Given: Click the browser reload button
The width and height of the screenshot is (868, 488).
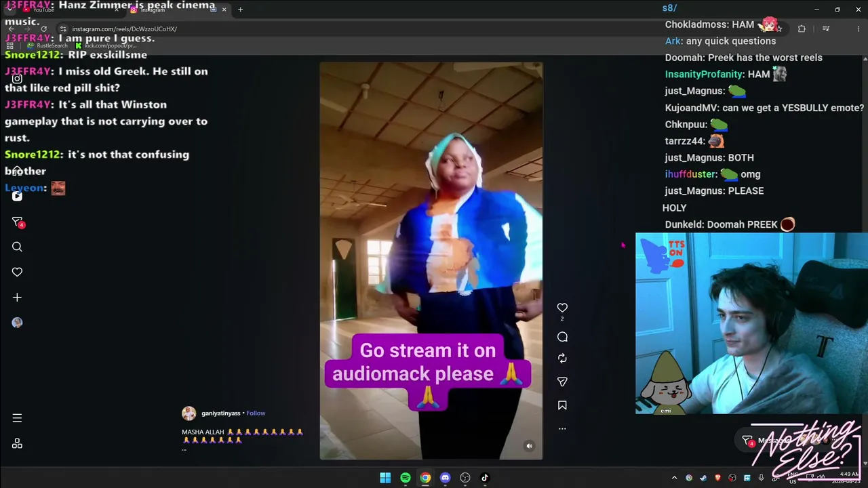Looking at the screenshot, I should click(44, 29).
